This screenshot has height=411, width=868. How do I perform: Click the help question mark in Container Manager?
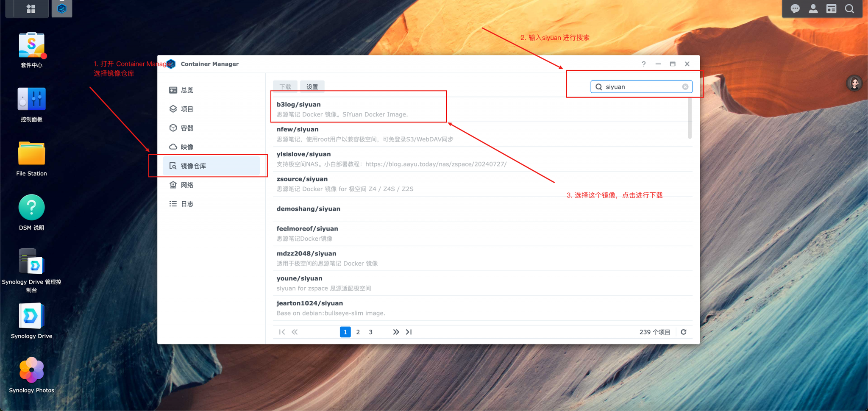(644, 64)
